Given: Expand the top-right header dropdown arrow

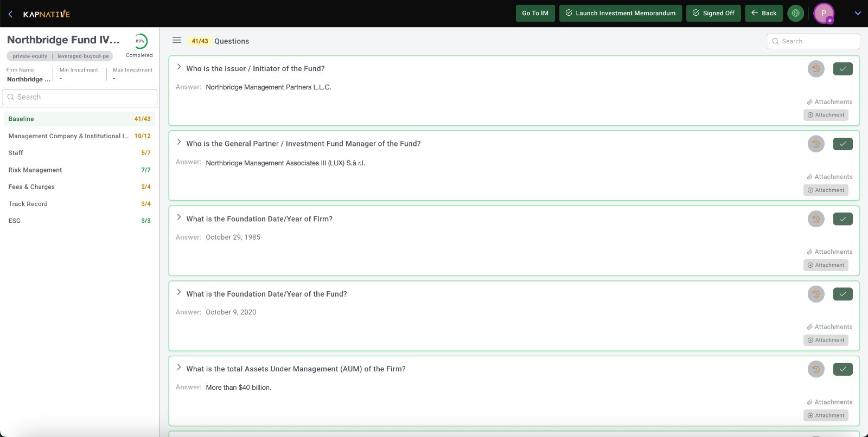Looking at the screenshot, I should (x=858, y=13).
